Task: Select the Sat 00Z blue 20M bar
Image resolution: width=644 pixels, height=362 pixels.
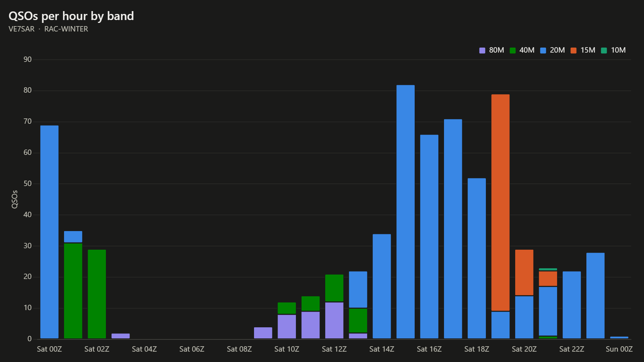Action: [49, 232]
